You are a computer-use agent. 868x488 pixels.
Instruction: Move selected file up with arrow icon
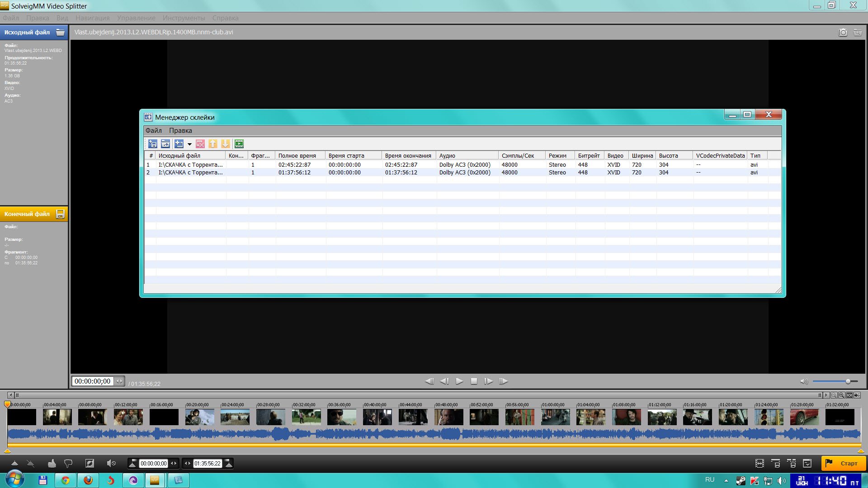tap(213, 144)
